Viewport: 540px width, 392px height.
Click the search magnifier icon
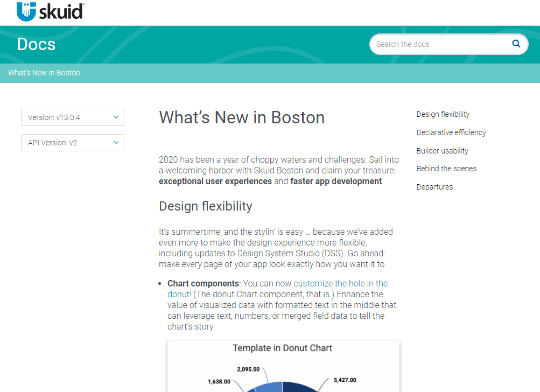tap(516, 44)
